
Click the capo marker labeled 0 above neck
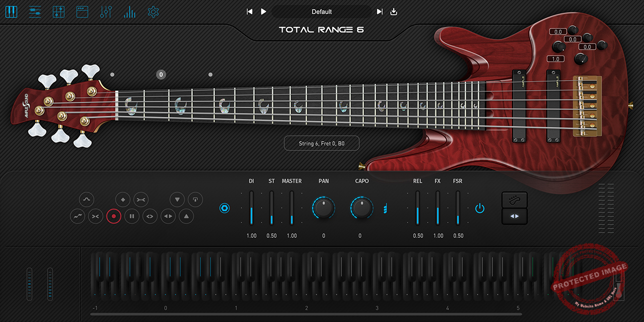pyautogui.click(x=161, y=75)
